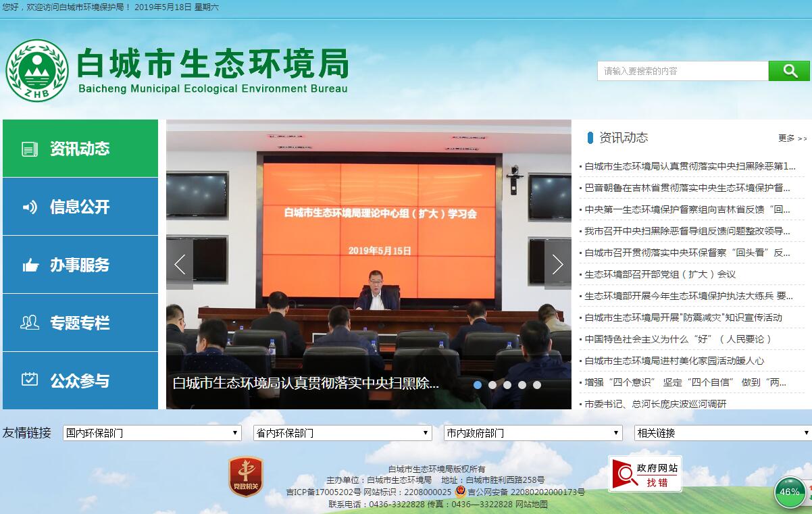The height and width of the screenshot is (514, 812).
Task: Select the fifth carousel dot indicator
Action: (x=537, y=385)
